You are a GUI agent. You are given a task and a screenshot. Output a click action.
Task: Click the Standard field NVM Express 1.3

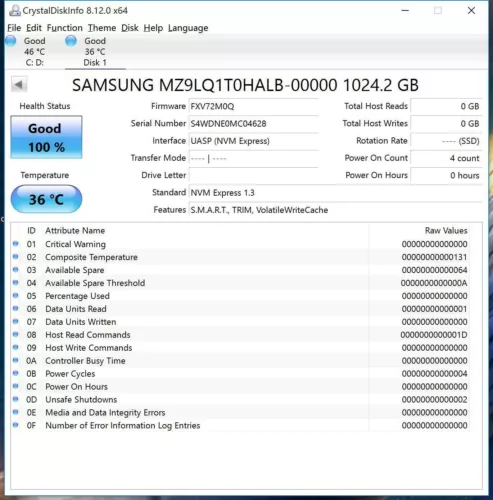pyautogui.click(x=335, y=193)
